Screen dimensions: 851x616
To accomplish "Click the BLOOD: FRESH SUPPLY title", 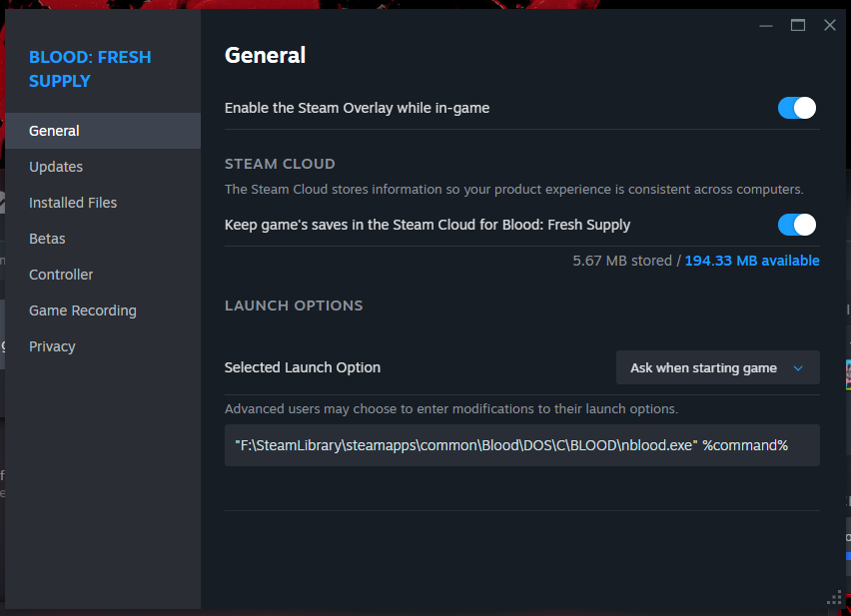I will (90, 69).
